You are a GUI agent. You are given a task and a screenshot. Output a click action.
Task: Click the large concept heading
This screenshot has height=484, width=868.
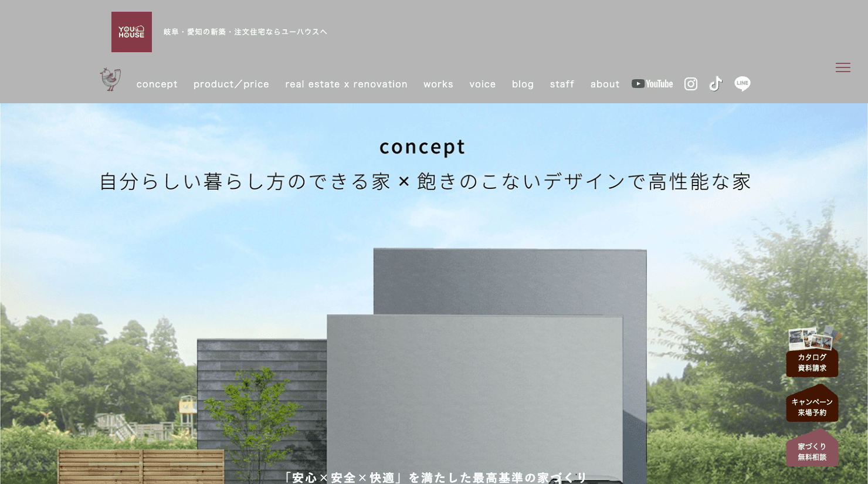(x=422, y=147)
